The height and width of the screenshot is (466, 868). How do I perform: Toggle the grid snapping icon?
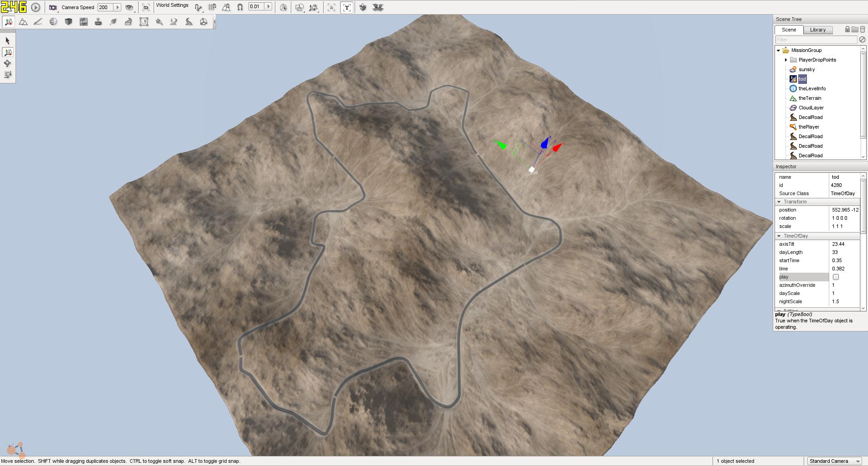click(x=212, y=7)
